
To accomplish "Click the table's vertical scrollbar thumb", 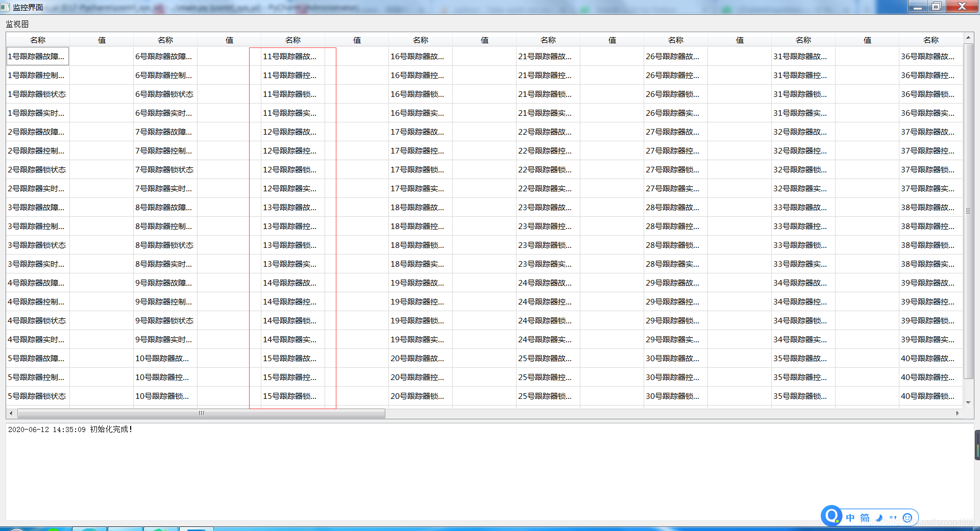I will click(968, 211).
